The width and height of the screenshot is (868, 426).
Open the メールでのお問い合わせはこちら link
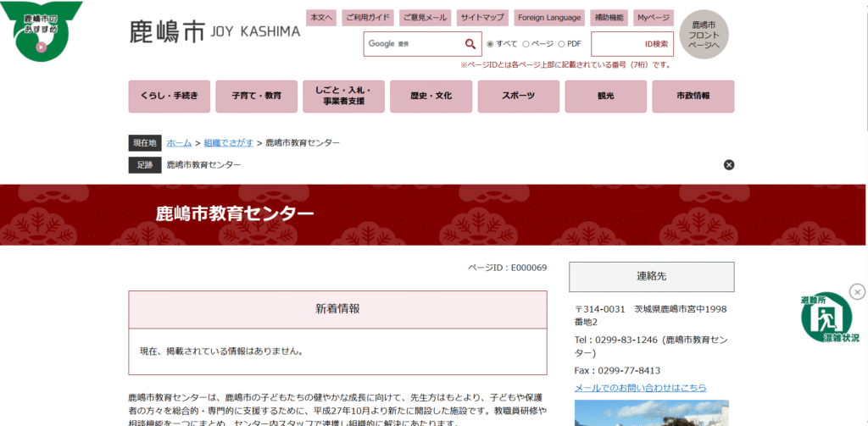click(x=640, y=388)
